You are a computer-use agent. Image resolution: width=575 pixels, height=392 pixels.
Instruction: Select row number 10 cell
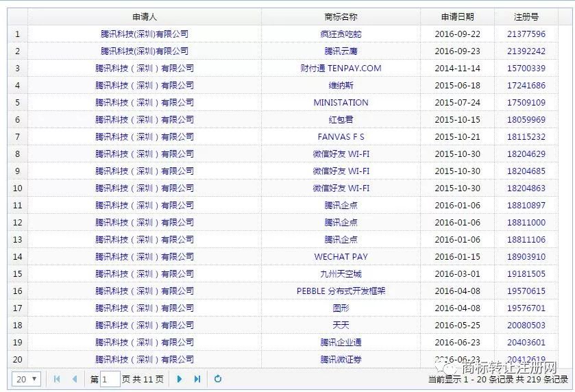(x=18, y=188)
